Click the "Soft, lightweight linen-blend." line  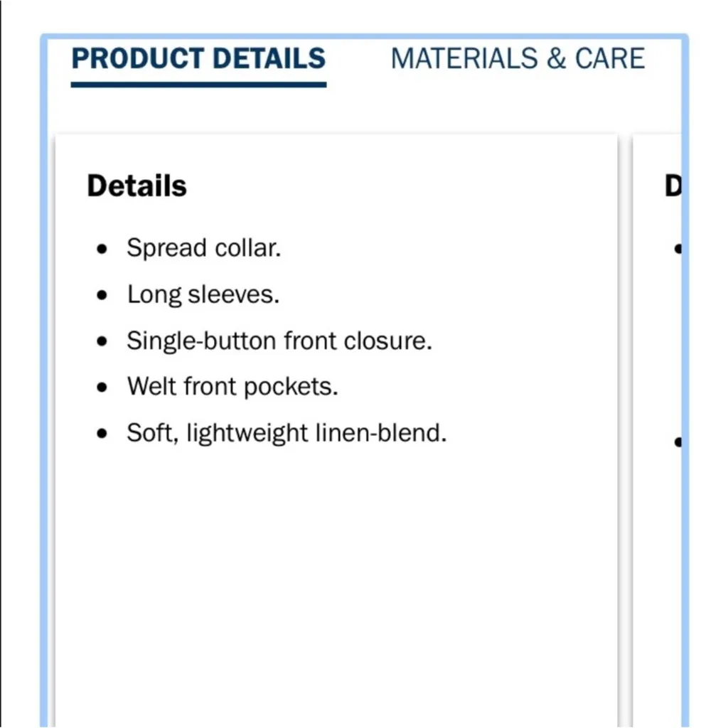pos(287,433)
